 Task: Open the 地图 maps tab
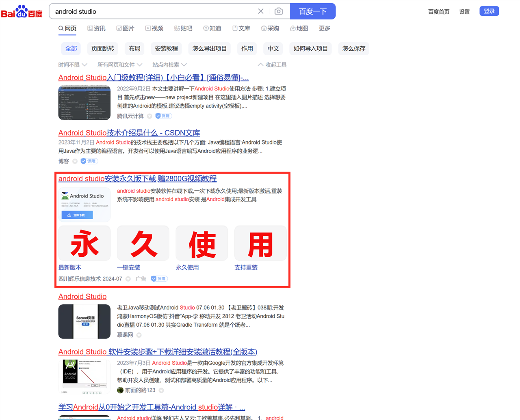click(x=299, y=28)
